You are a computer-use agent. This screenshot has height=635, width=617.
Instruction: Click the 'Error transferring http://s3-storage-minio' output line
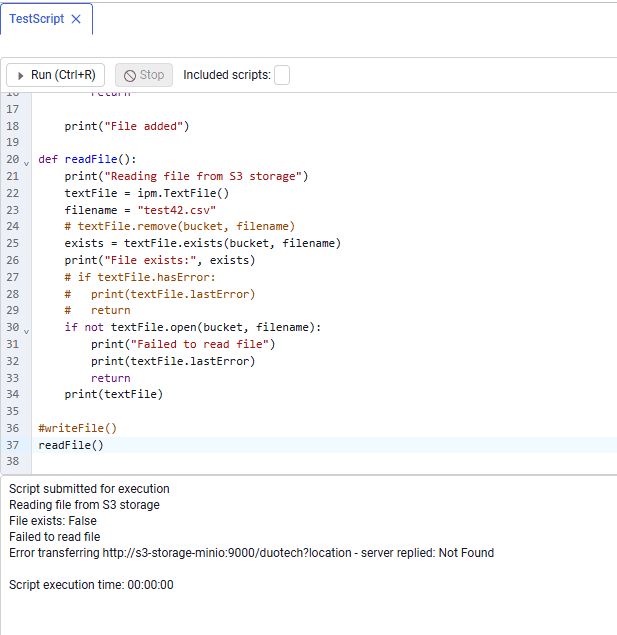coord(251,553)
